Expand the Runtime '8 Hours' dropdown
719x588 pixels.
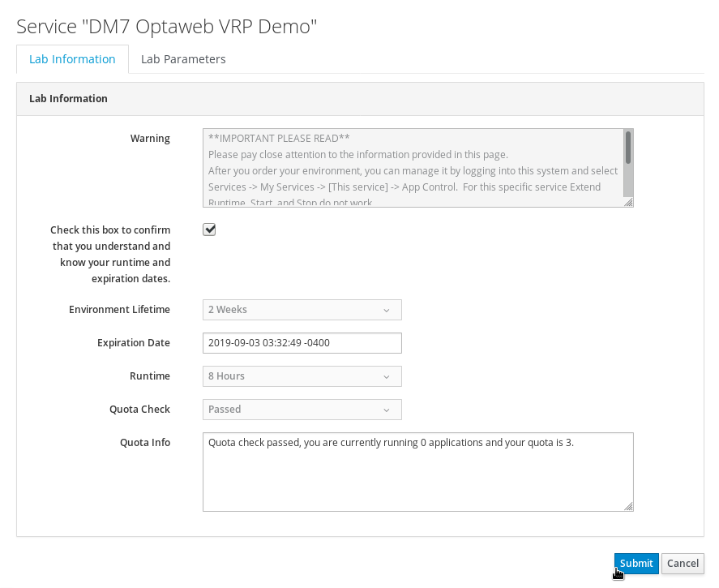(x=302, y=376)
